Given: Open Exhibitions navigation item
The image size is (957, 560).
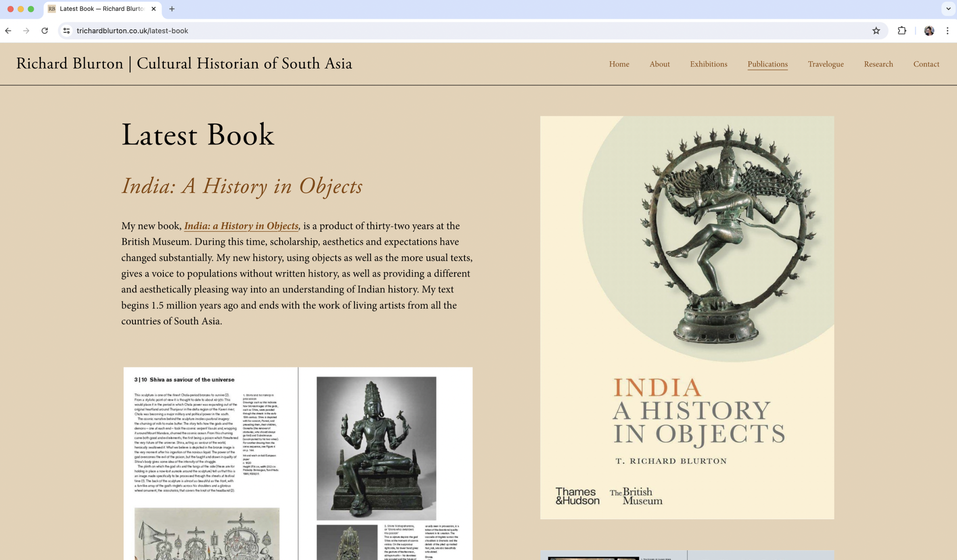Looking at the screenshot, I should tap(708, 64).
